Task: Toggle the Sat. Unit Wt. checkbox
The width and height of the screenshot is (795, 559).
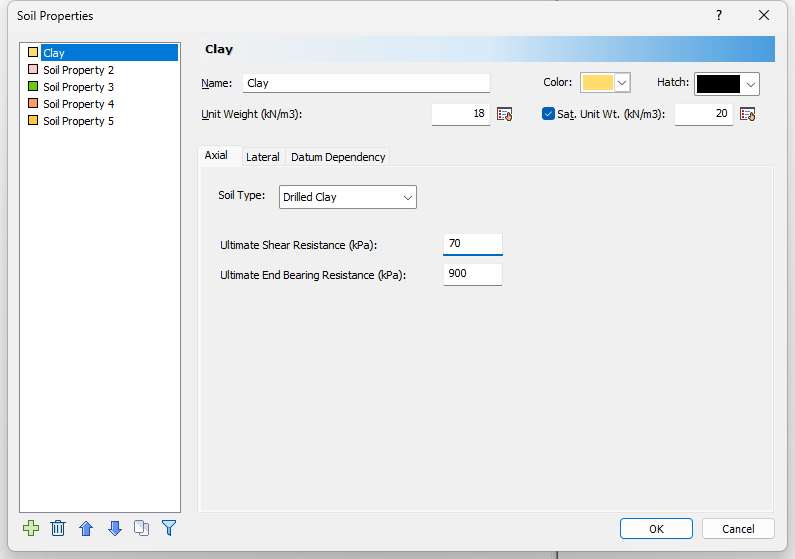Action: click(x=548, y=114)
